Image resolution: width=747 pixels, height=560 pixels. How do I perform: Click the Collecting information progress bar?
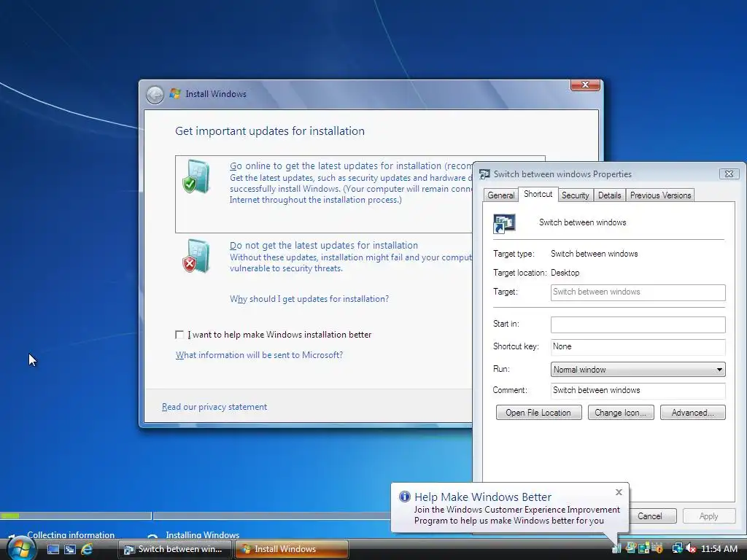(76, 516)
